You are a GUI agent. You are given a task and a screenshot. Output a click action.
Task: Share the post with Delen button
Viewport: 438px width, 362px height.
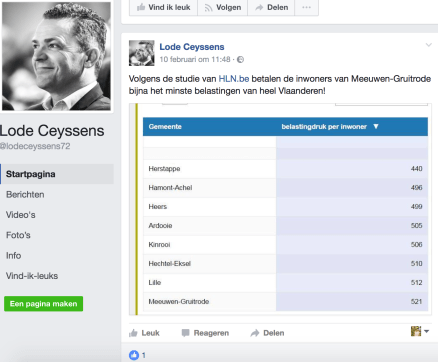point(267,333)
